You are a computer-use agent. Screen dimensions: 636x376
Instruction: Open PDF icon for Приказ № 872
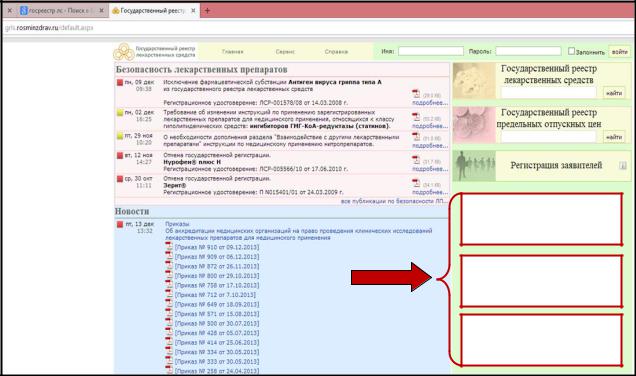tap(169, 266)
